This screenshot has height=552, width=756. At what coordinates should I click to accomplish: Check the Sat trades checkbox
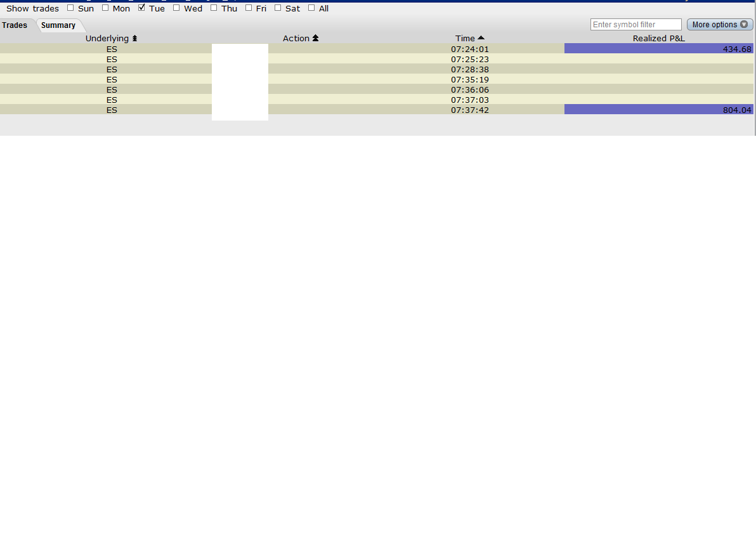[x=278, y=8]
